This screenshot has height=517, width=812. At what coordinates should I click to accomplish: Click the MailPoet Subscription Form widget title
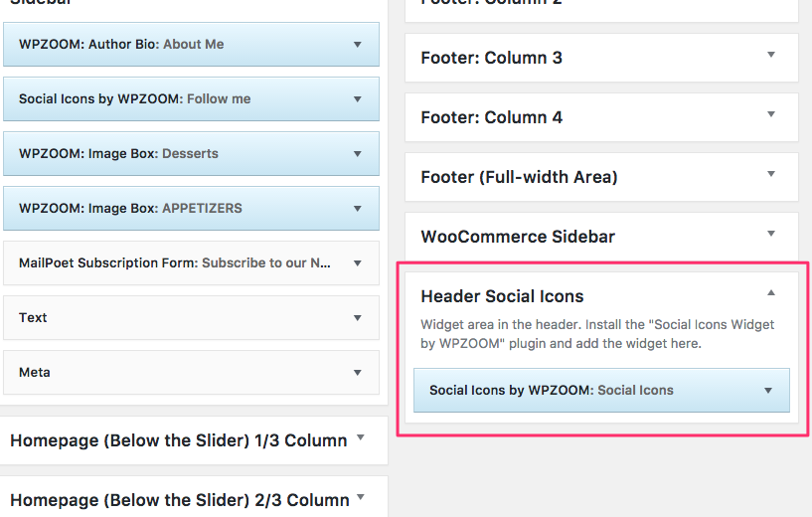click(175, 263)
